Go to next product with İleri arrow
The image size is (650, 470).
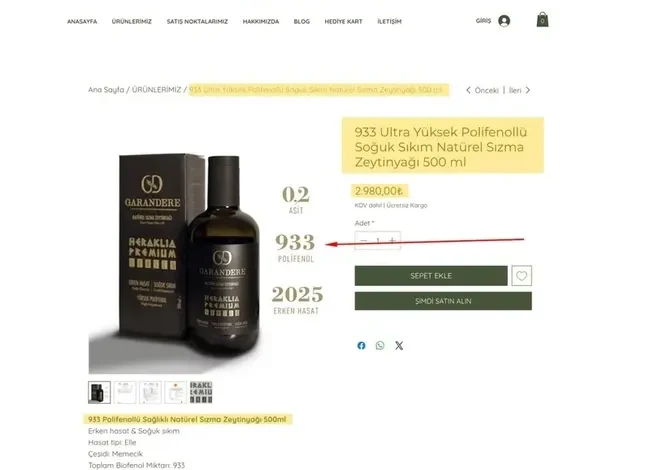519,90
